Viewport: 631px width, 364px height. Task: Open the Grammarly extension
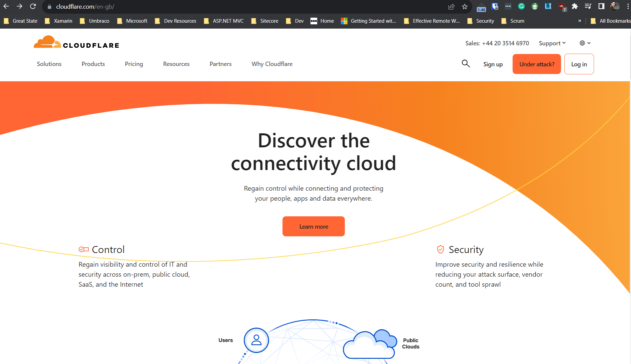(x=521, y=6)
